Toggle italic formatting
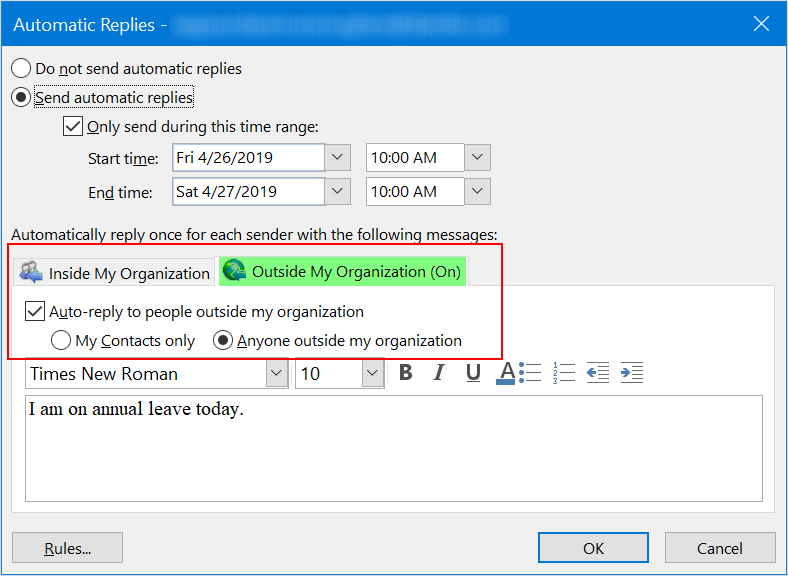 click(438, 373)
